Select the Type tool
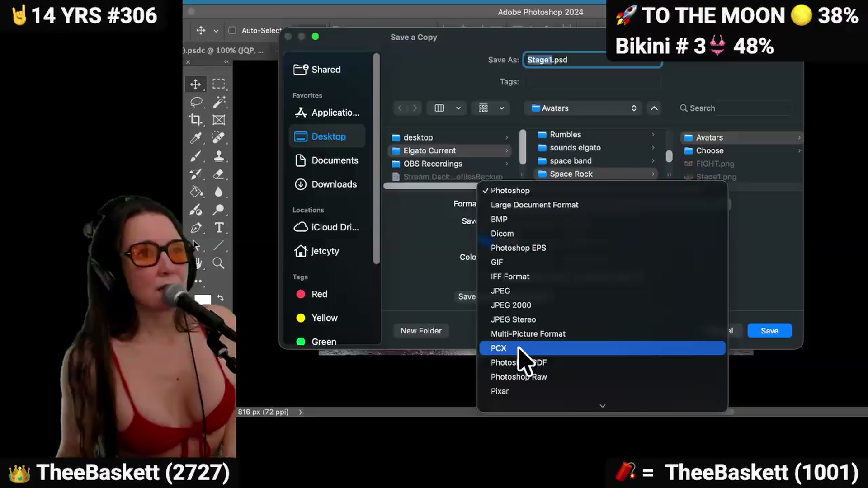Viewport: 868px width, 488px height. coord(219,228)
